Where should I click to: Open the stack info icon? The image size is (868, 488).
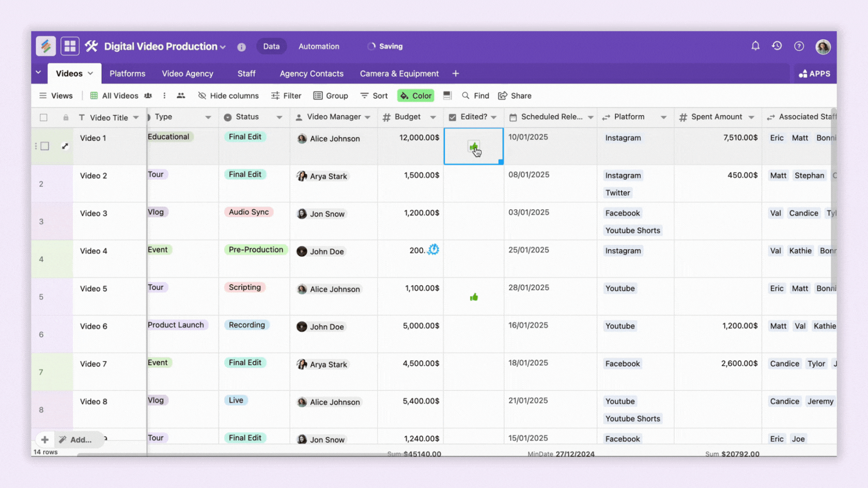coord(241,47)
